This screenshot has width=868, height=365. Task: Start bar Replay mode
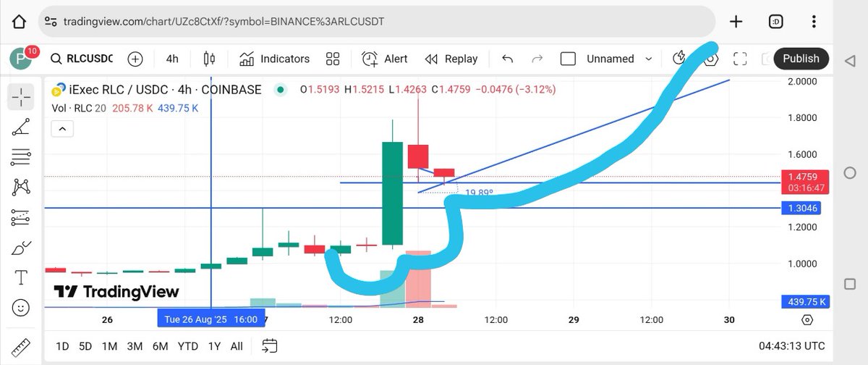[x=451, y=59]
